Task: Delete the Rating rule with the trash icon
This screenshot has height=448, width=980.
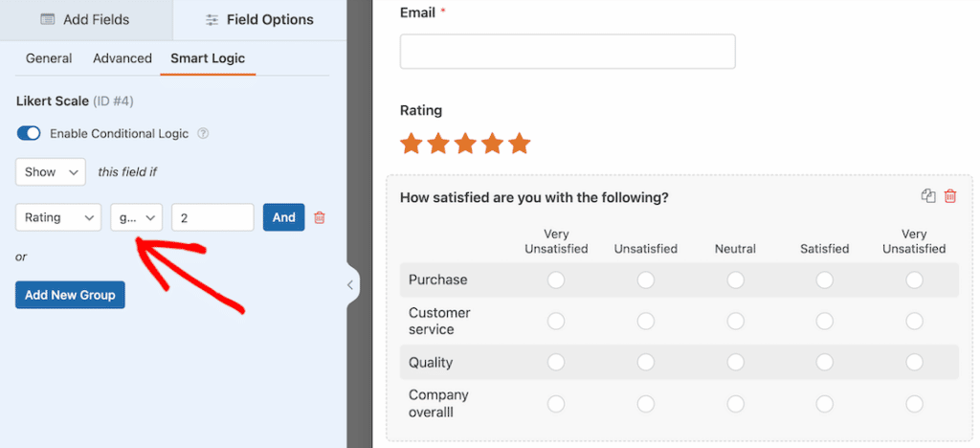Action: [320, 217]
